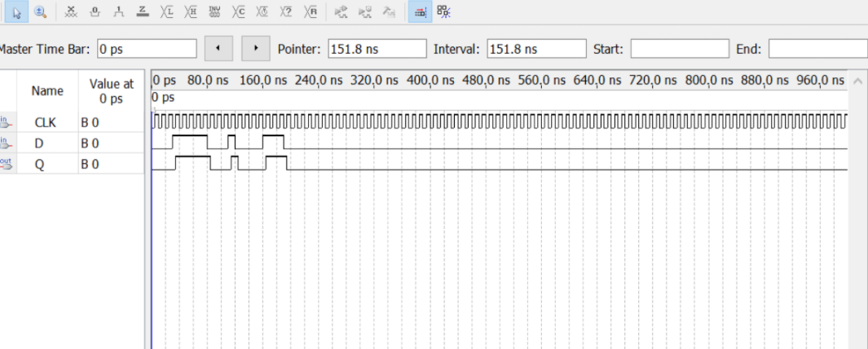
Task: Open Arbitrary Value (?) tool
Action: 286,11
